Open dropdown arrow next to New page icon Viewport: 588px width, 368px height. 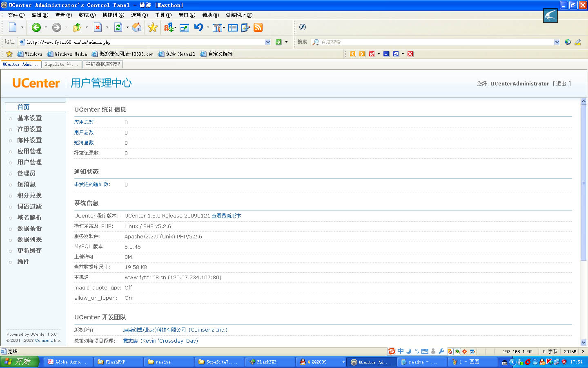[22, 27]
